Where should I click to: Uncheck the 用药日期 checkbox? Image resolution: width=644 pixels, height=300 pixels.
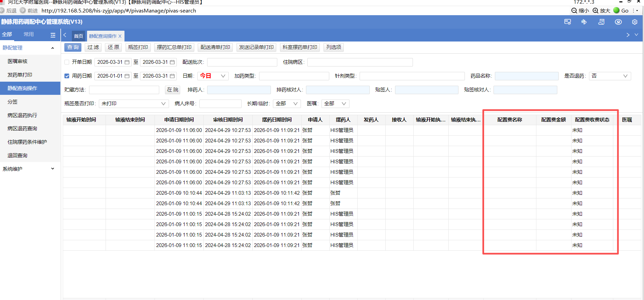(x=67, y=76)
